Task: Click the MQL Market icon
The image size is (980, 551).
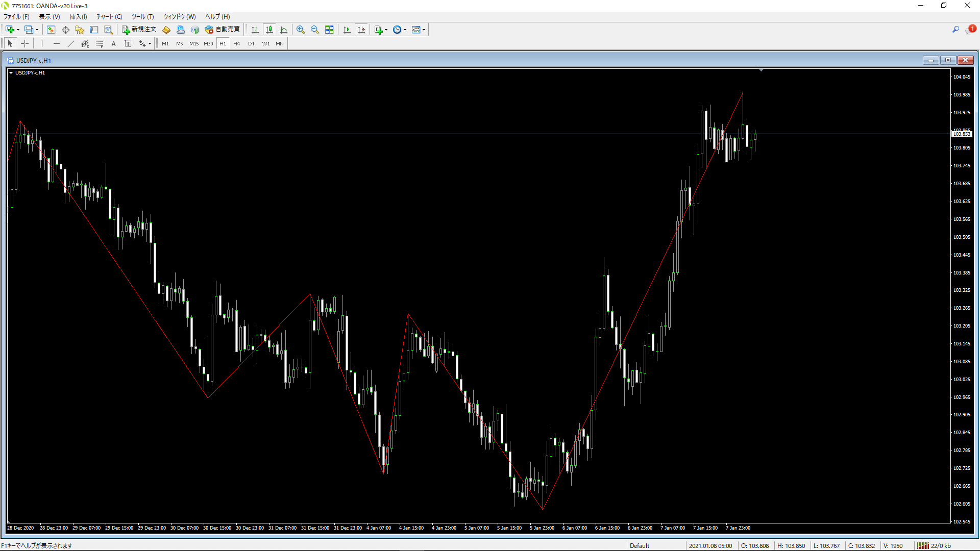Action: 181,30
